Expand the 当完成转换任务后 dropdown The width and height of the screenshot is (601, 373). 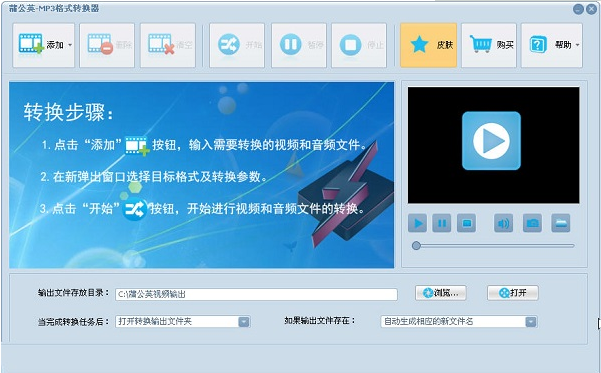[244, 322]
